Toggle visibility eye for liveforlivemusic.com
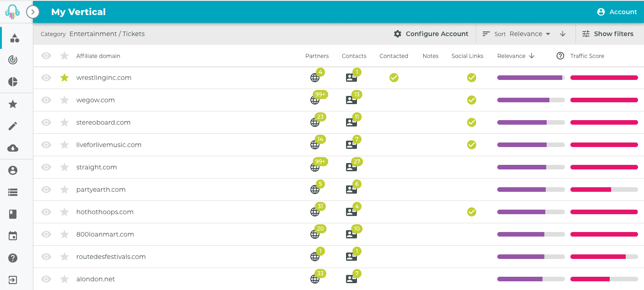 [46, 145]
